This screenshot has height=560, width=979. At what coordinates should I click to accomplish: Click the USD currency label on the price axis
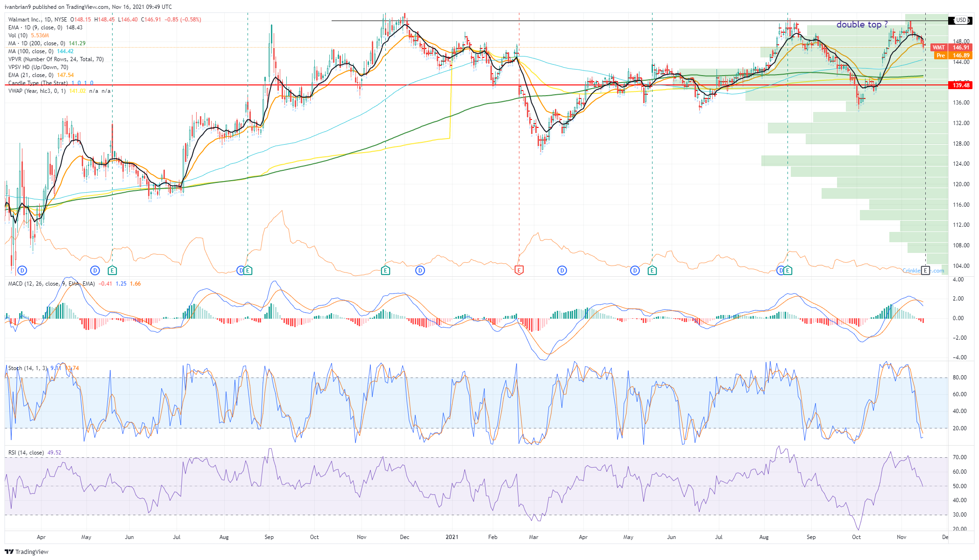[961, 20]
